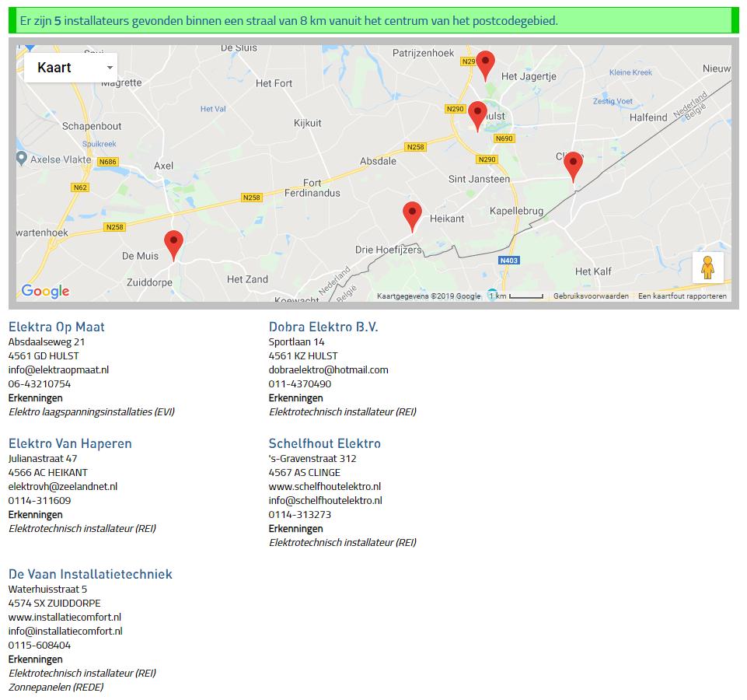Click phone number 0115-608404
747x700 pixels.
40,645
